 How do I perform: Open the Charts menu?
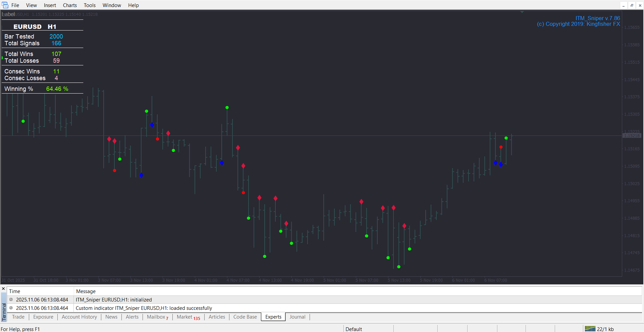click(x=70, y=5)
